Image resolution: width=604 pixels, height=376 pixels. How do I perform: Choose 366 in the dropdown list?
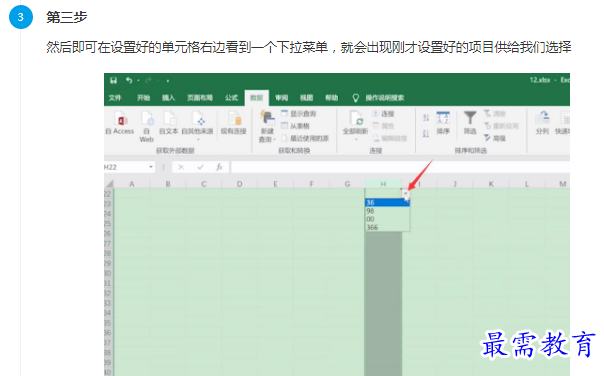(x=387, y=227)
